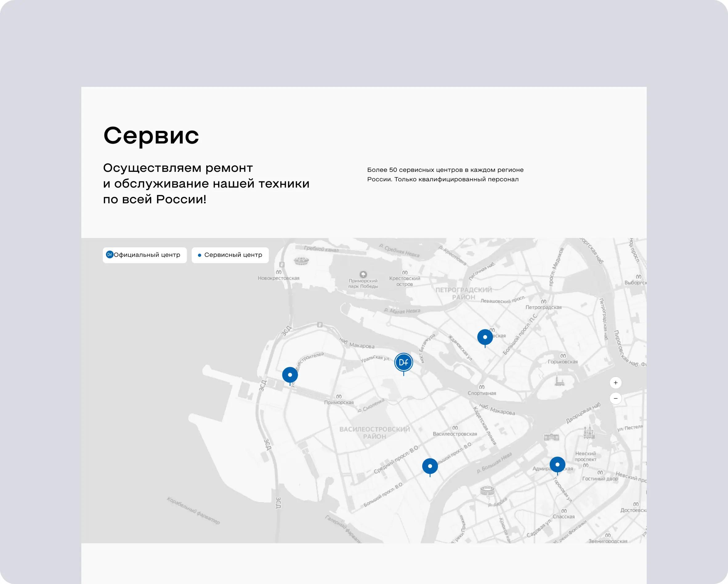Zoom in the map with plus button
Image resolution: width=728 pixels, height=584 pixels.
(616, 383)
